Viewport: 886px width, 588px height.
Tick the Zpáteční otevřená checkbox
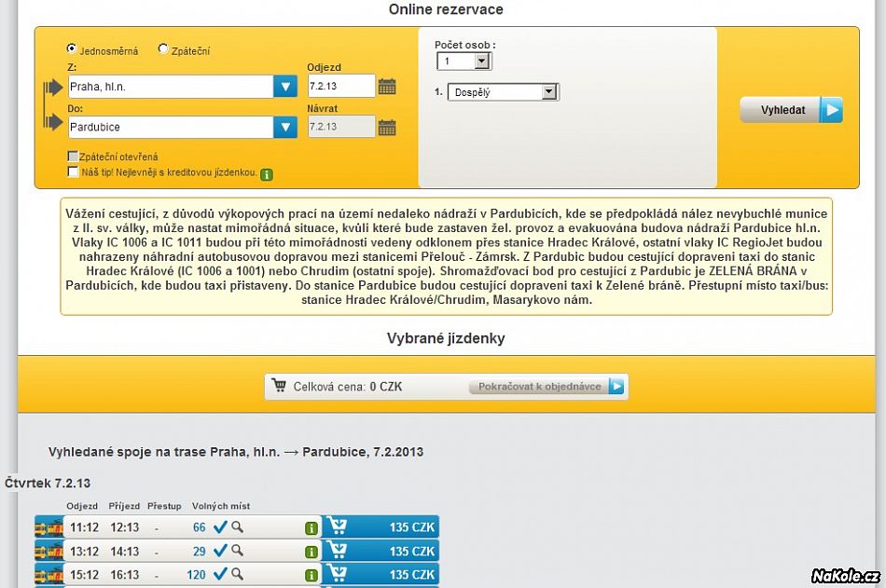73,156
